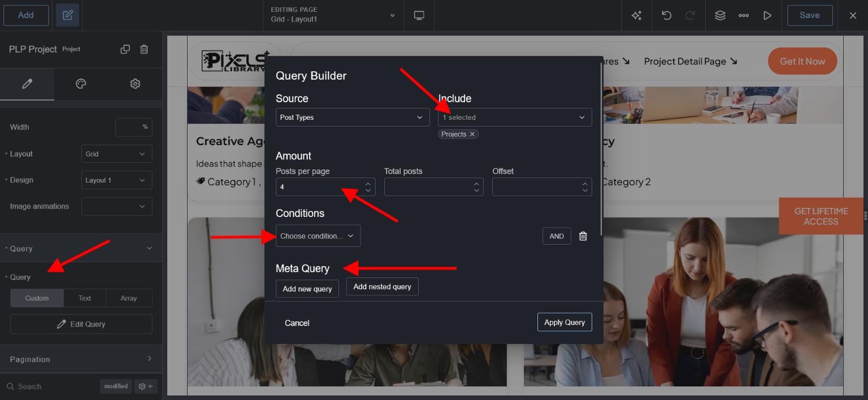
Task: Open the Choose condition dropdown
Action: point(318,236)
